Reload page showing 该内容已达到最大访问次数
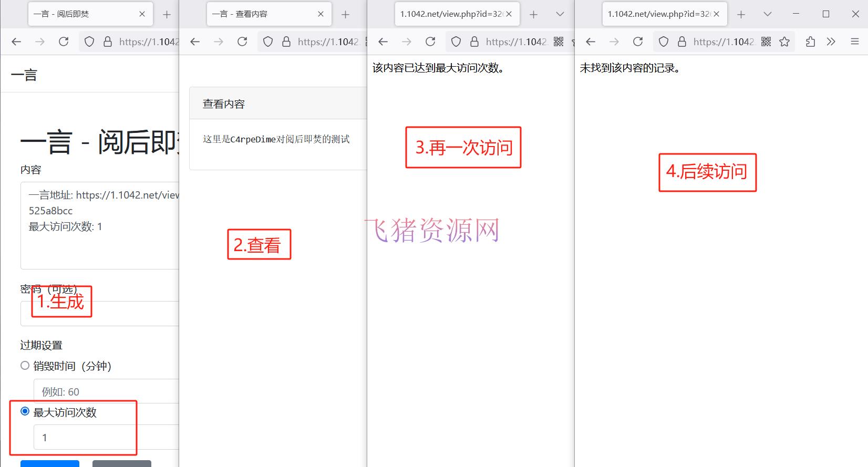Viewport: 868px width, 467px height. (x=430, y=41)
